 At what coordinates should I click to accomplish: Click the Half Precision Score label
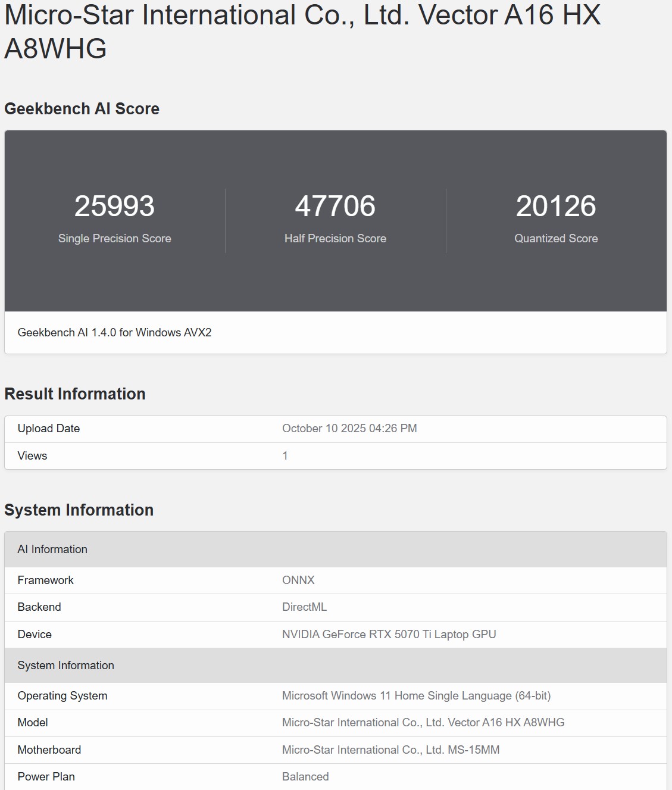[x=335, y=239]
